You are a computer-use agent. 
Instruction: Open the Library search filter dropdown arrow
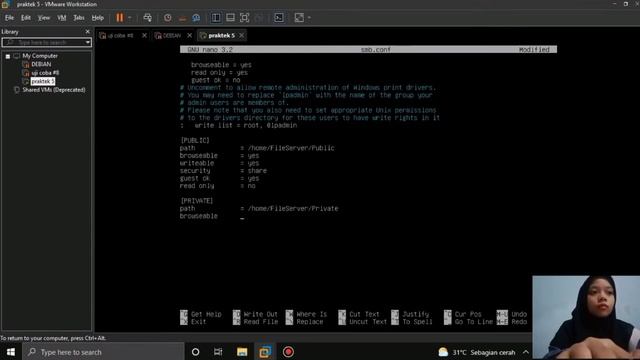[x=88, y=42]
